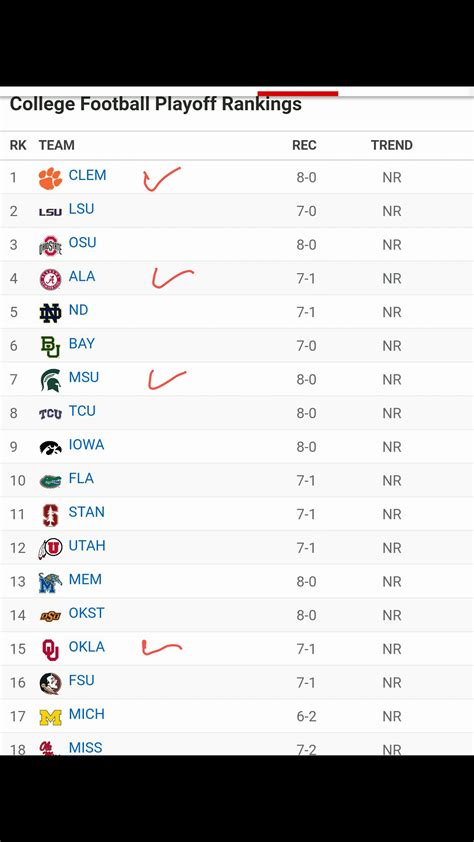Image resolution: width=474 pixels, height=842 pixels.
Task: Tap the Baylor BU logo
Action: pos(50,346)
